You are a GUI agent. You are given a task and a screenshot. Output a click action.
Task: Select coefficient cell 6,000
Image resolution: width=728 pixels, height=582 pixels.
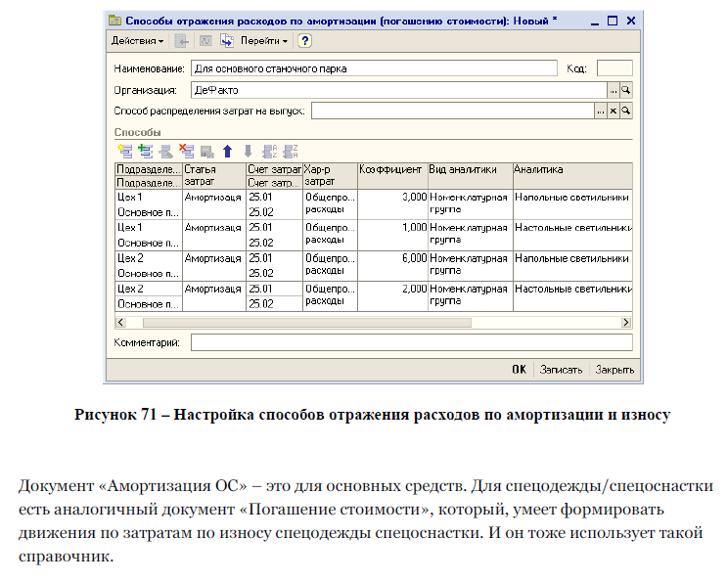(x=392, y=265)
